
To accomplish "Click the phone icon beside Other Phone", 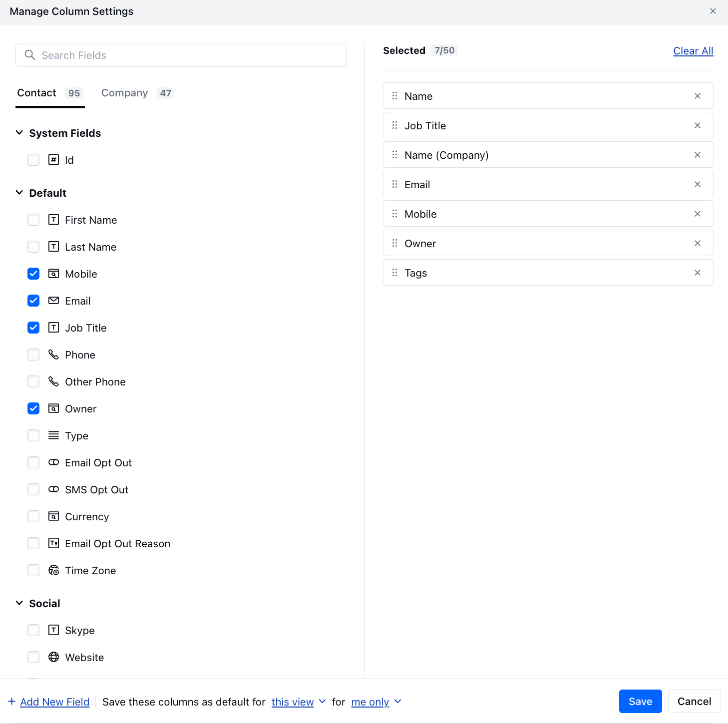I will click(53, 381).
